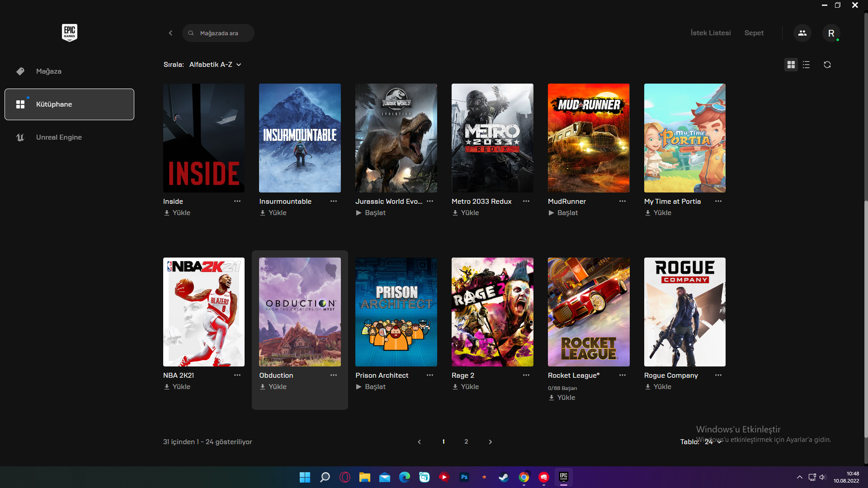Install Rocket League with Yükle
The image size is (868, 488).
(562, 398)
